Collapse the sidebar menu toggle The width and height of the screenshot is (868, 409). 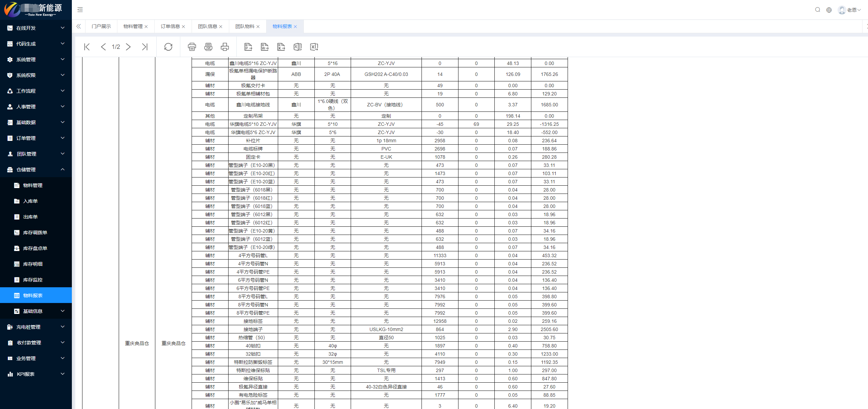[x=80, y=10]
